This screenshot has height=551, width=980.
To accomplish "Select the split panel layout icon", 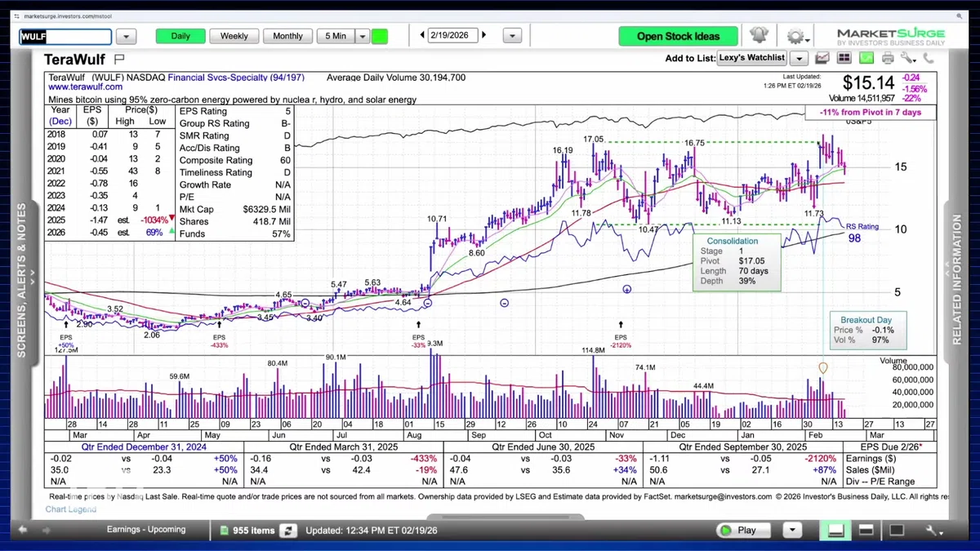I will (x=866, y=531).
